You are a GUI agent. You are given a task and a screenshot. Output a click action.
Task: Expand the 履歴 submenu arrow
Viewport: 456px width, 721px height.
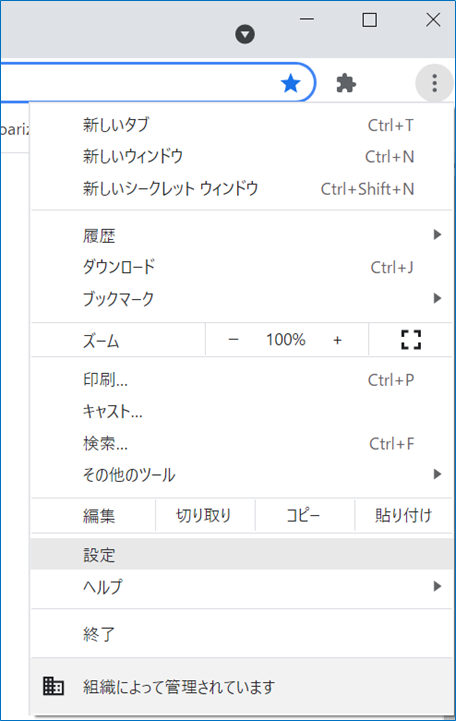pos(437,235)
